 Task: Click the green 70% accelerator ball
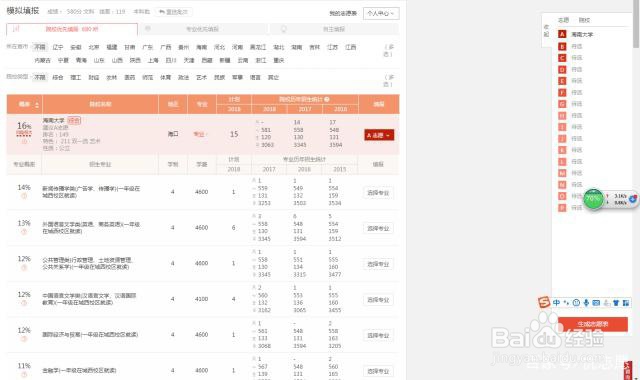(x=593, y=199)
